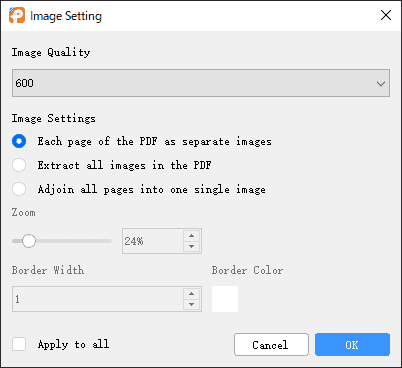
Task: Confirm settings with the OK button
Action: [352, 345]
